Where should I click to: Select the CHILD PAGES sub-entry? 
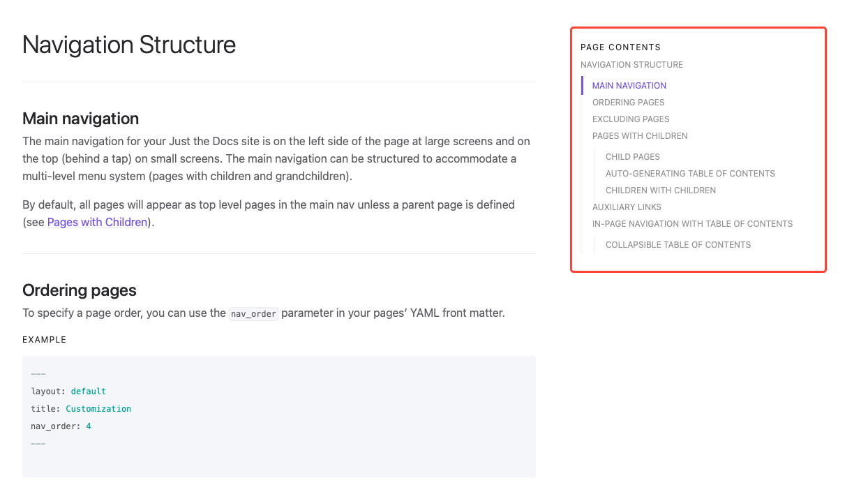[632, 156]
